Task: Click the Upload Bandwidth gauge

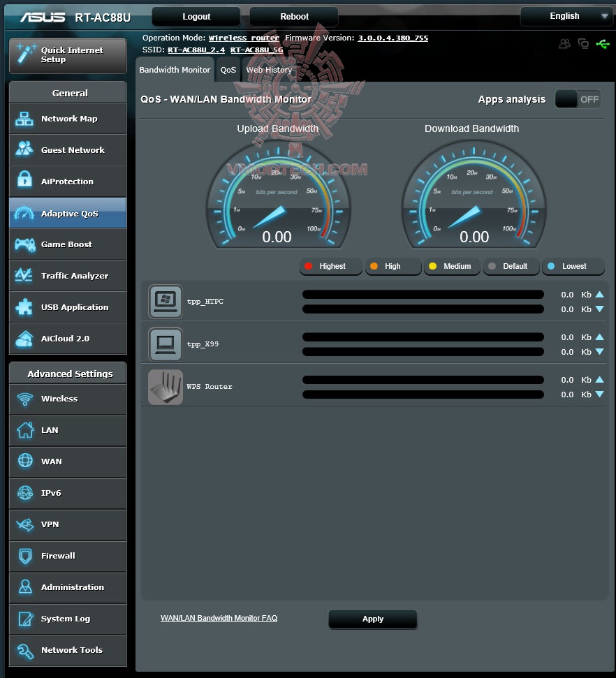Action: coord(278,195)
